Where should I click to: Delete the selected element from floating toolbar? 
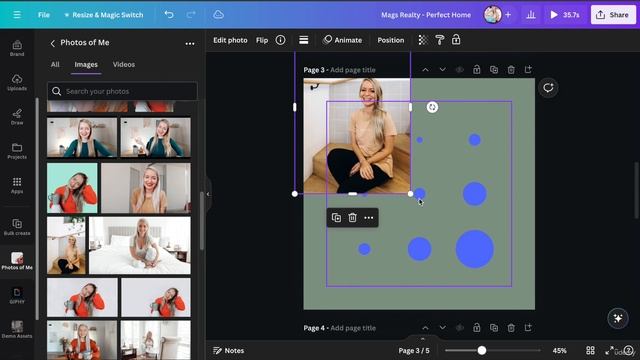click(x=353, y=218)
